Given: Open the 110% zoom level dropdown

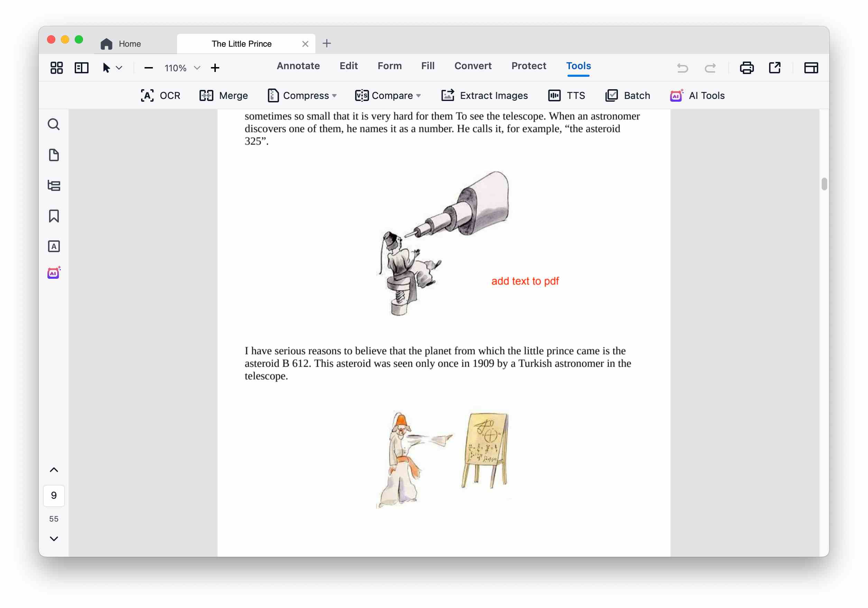Looking at the screenshot, I should tap(182, 68).
